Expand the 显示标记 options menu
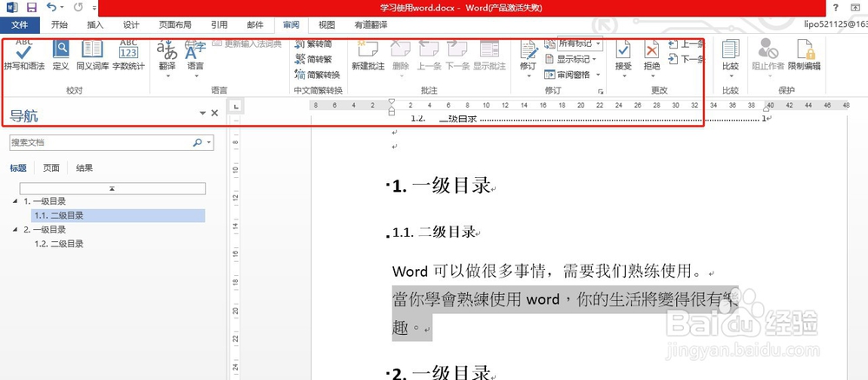Screen dimensions: 868x380 (571, 59)
